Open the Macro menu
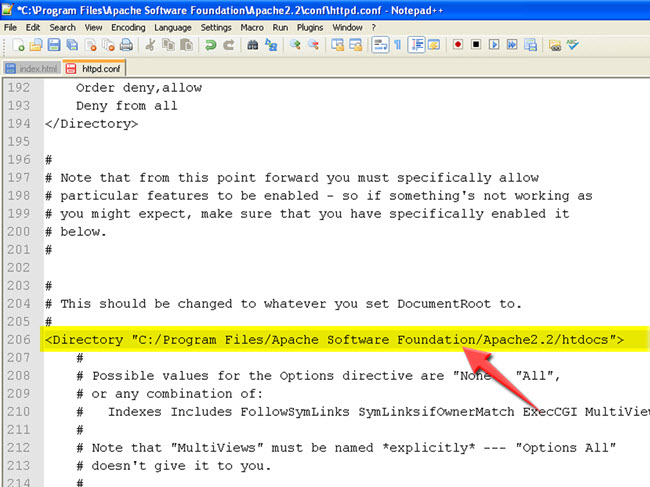Image resolution: width=650 pixels, height=487 pixels. [252, 27]
